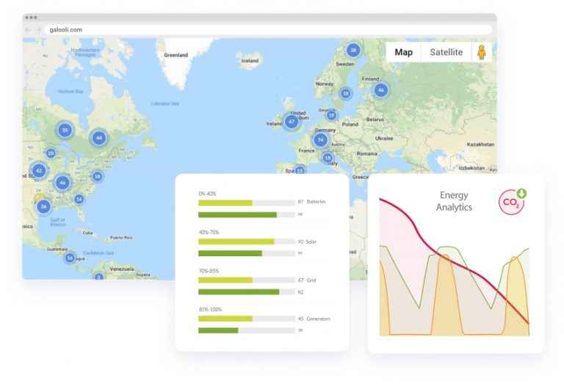Select cluster marker 16 above Florida
Viewport: 564px width, 392px height.
[x=79, y=199]
